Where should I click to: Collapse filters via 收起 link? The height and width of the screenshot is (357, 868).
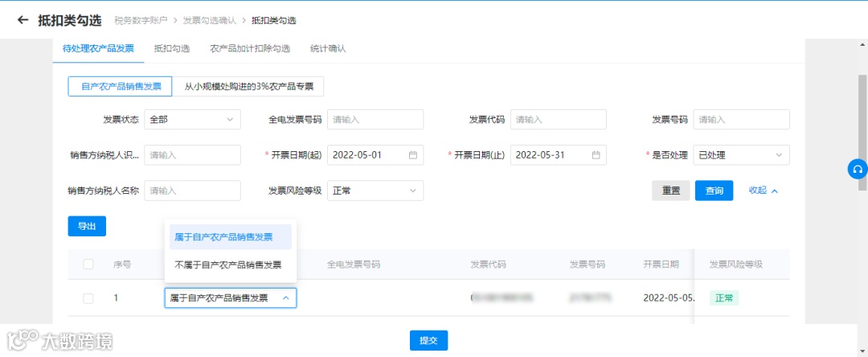tap(764, 191)
